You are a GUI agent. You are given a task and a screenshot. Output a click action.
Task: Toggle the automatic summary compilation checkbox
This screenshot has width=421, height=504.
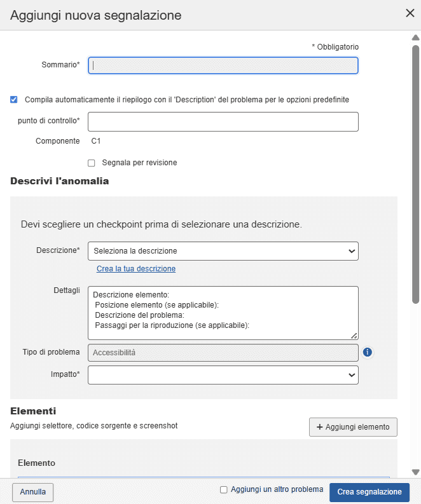14,100
